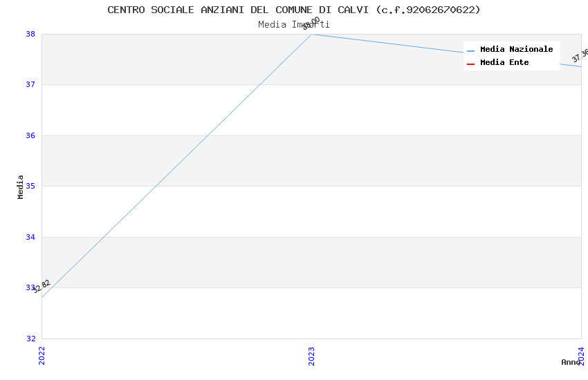Click the Media Nazionale legend label
This screenshot has width=588, height=380.
point(516,49)
